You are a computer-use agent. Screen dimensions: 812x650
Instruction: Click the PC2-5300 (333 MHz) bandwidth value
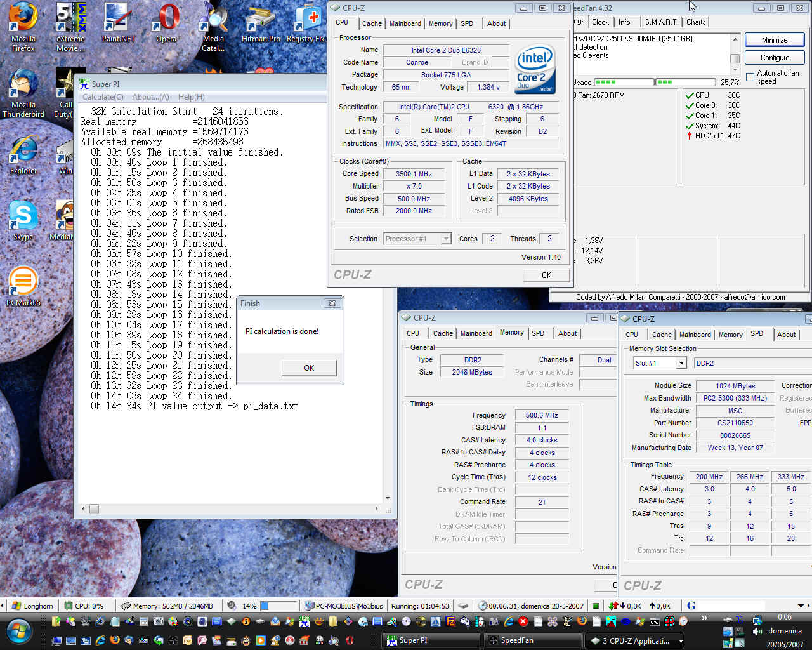pos(735,398)
